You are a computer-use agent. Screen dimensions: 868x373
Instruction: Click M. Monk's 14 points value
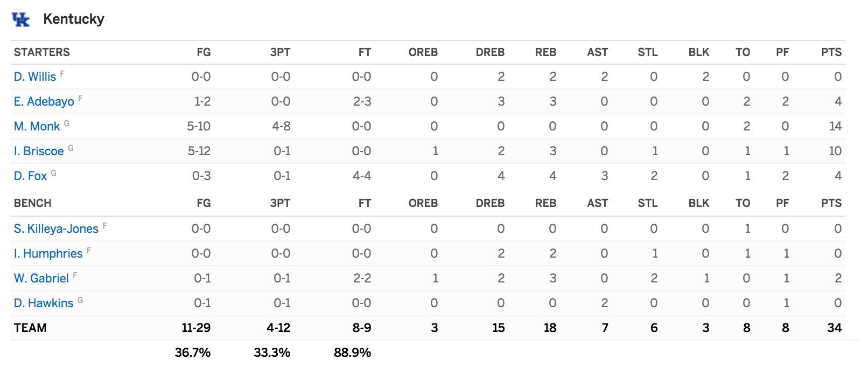835,126
